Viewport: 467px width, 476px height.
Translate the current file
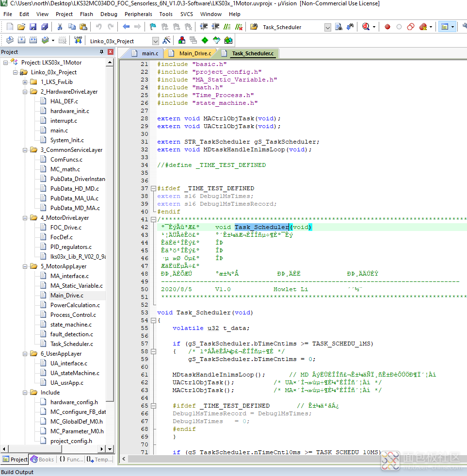10,40
